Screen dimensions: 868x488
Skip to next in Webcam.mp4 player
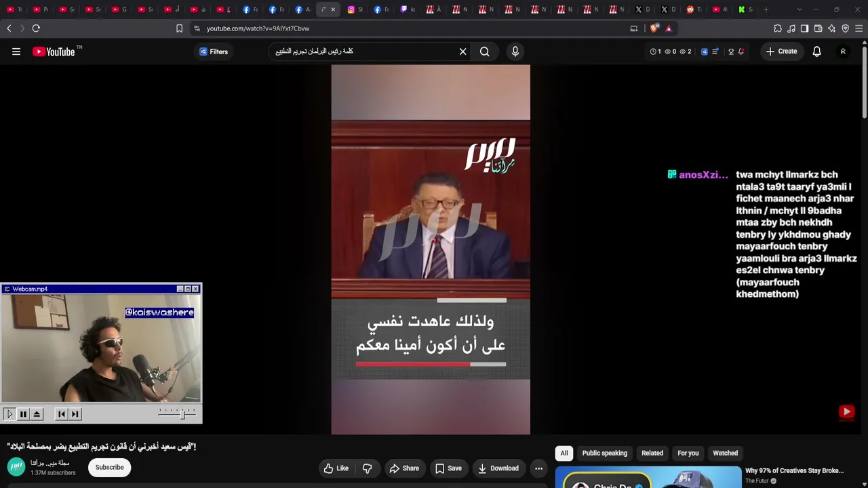click(75, 414)
